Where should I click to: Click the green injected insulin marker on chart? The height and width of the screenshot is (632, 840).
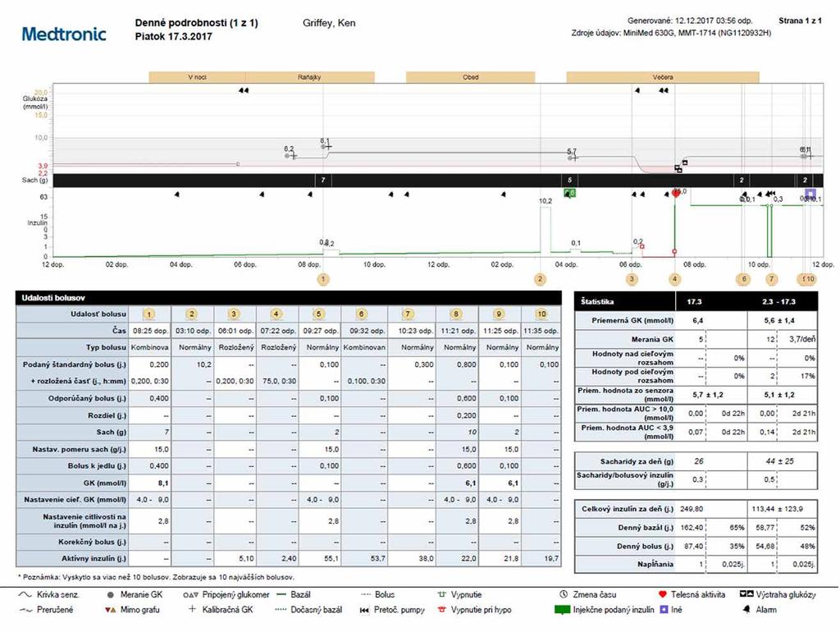[570, 193]
